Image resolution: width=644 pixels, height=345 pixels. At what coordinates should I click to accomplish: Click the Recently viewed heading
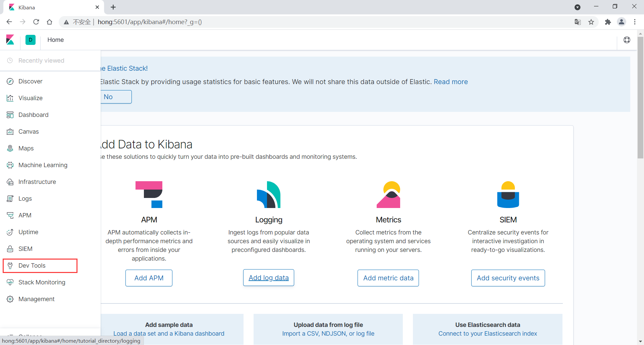point(41,61)
